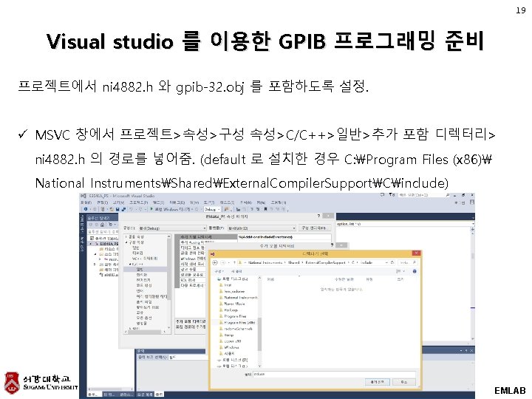Click the Name column header in file list

pos(270,279)
